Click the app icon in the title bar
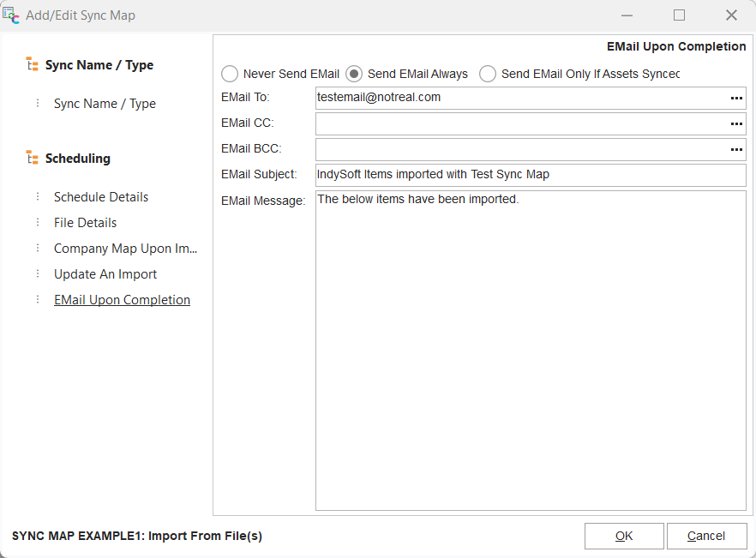The width and height of the screenshot is (756, 558). (x=12, y=15)
